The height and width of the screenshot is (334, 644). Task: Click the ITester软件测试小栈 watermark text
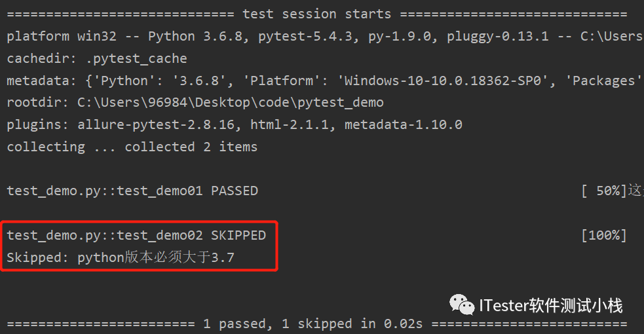click(550, 305)
